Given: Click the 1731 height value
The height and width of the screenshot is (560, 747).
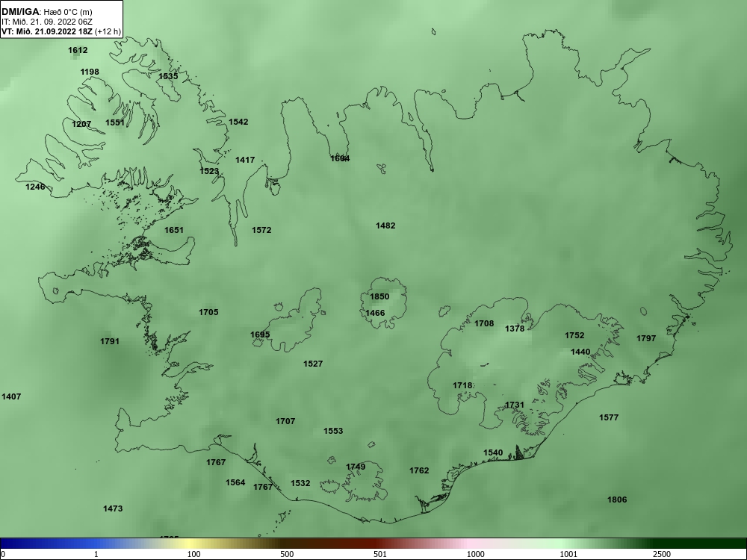Looking at the screenshot, I should pyautogui.click(x=515, y=405).
